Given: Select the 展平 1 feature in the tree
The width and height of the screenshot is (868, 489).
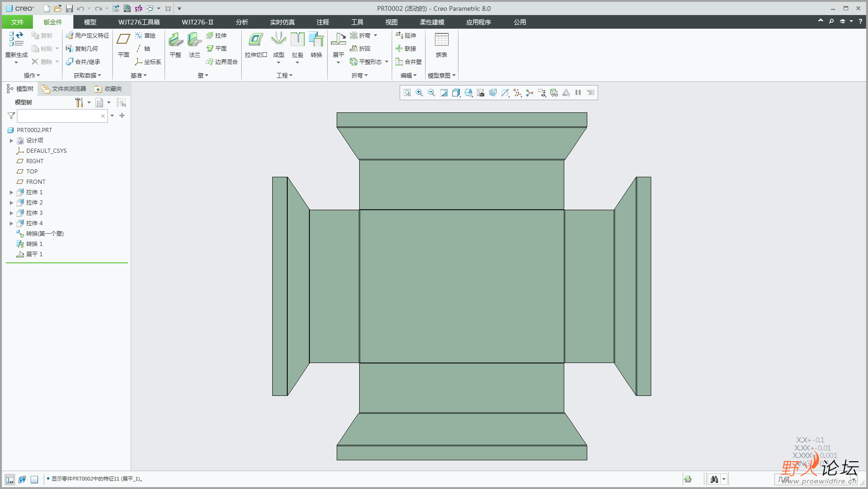Looking at the screenshot, I should pos(30,254).
